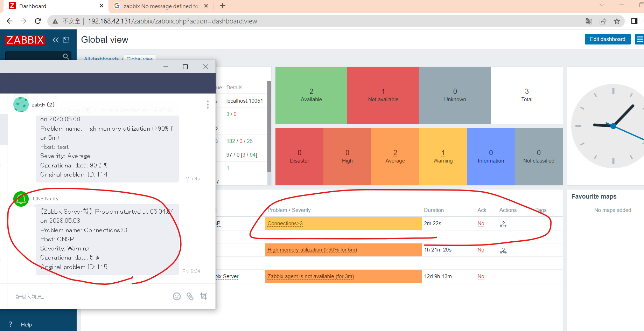The image size is (644, 331).
Task: Click the Edit dashboard button
Action: (x=608, y=39)
